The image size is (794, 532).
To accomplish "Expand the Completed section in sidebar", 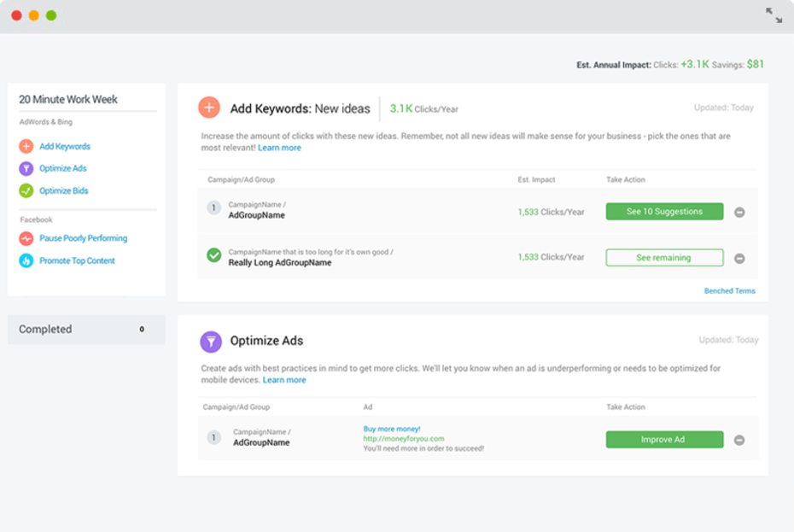I will click(86, 330).
